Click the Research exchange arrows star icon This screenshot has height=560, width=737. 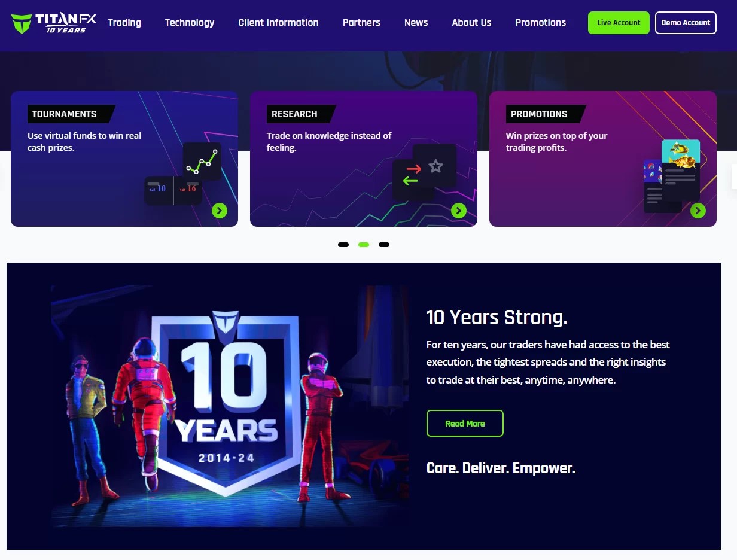coord(425,172)
